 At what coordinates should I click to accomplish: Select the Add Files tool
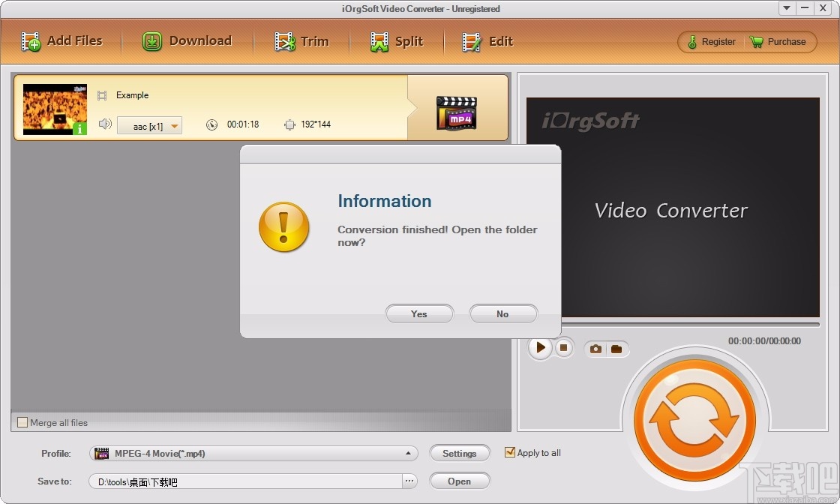click(64, 41)
